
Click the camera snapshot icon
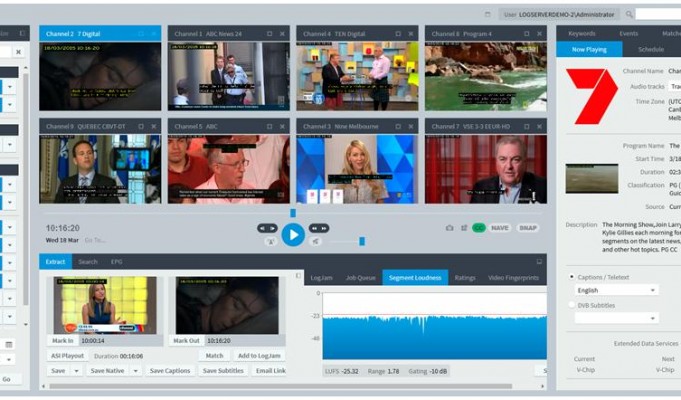tap(450, 228)
